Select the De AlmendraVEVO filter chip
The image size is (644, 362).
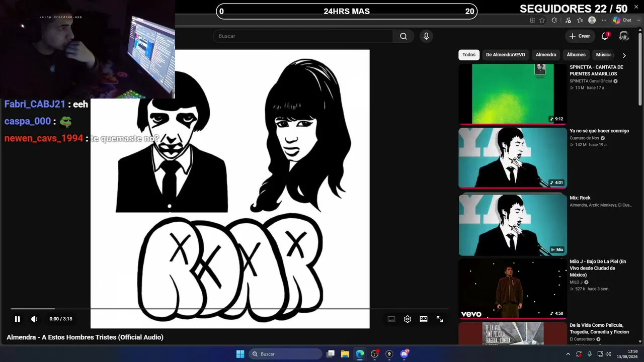506,55
